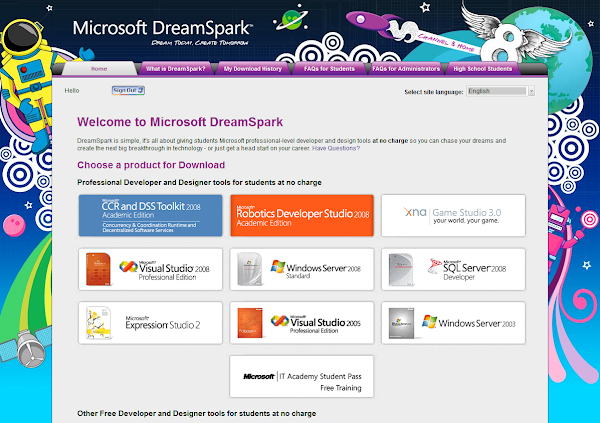Click the Microsoft DreamSpark header logo
600x423 pixels.
click(x=163, y=32)
